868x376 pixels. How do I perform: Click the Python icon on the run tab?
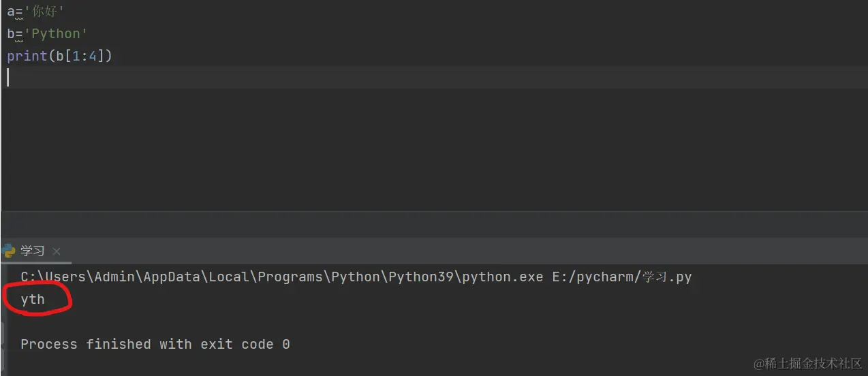pyautogui.click(x=9, y=251)
